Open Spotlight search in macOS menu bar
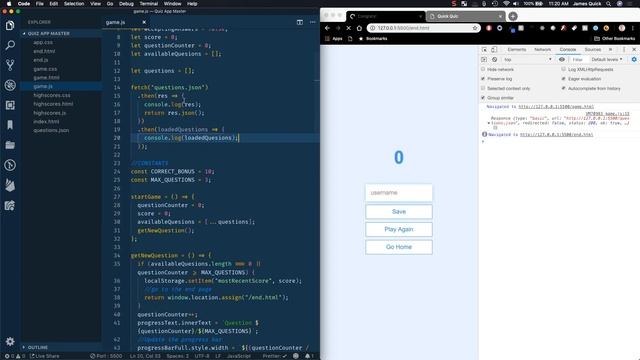The width and height of the screenshot is (640, 360). point(609,4)
